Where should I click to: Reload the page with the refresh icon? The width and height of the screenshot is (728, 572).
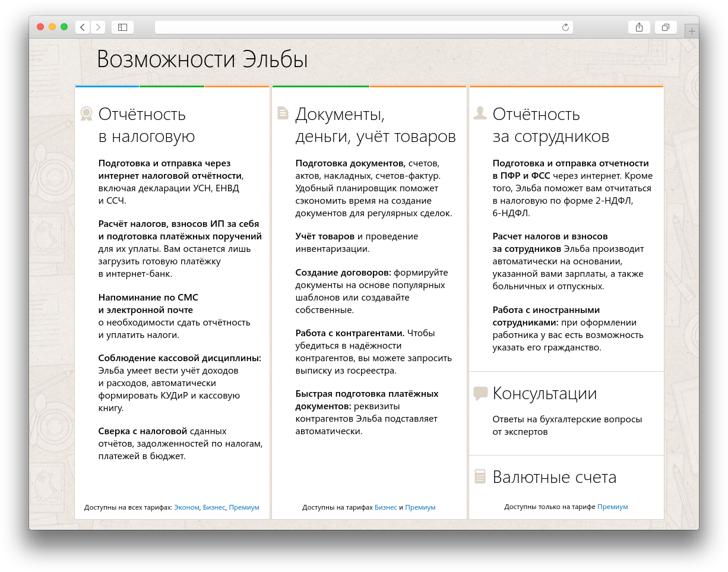click(565, 27)
